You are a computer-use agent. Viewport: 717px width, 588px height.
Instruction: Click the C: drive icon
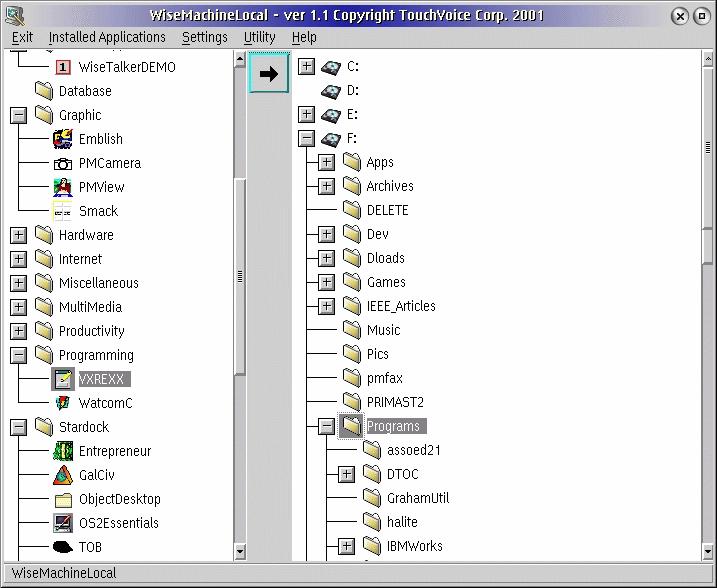(331, 67)
